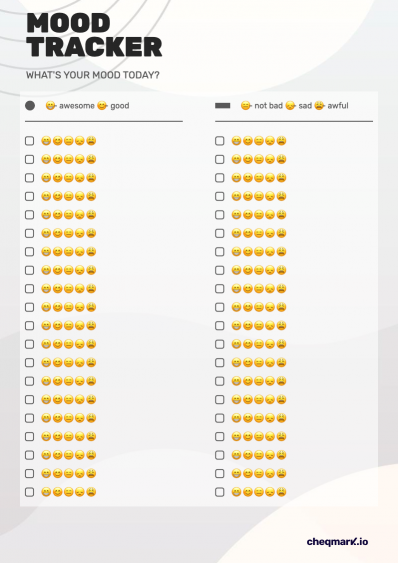The image size is (398, 563).
Task: Click the not bad emoji in the legend
Action: click(246, 106)
